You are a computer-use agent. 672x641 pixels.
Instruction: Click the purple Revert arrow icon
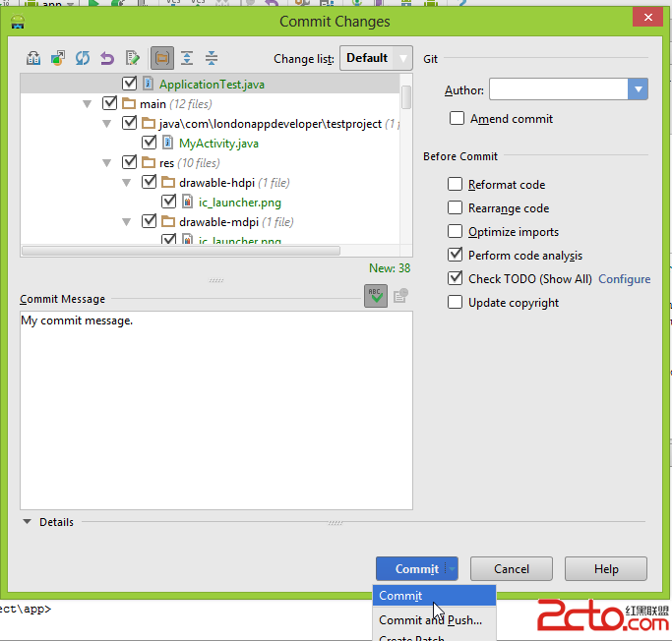[107, 58]
